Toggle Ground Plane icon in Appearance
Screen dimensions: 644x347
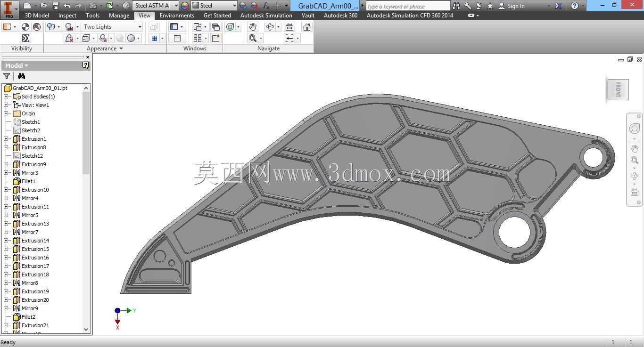[103, 38]
